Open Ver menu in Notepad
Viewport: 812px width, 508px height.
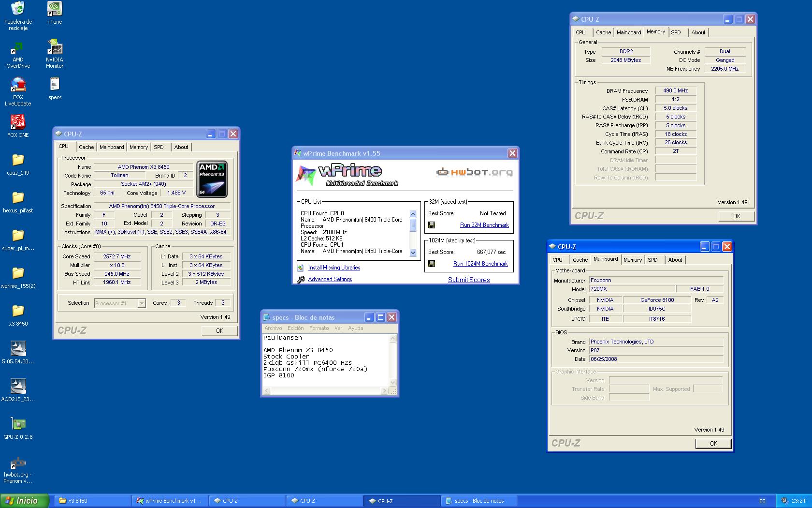pos(338,328)
